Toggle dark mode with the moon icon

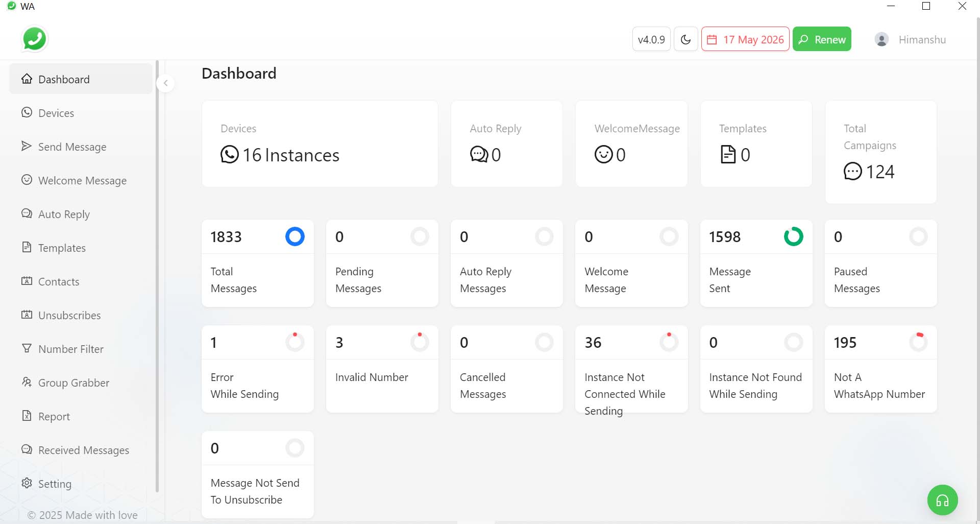click(685, 39)
